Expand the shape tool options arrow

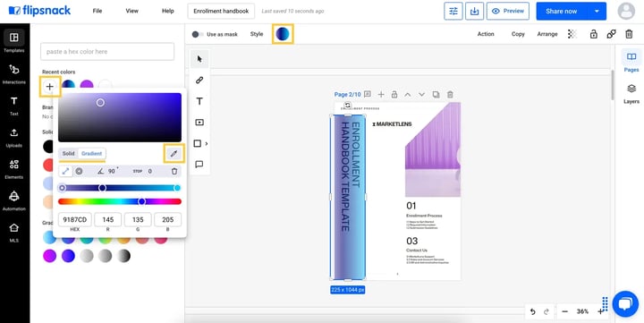coord(207,143)
